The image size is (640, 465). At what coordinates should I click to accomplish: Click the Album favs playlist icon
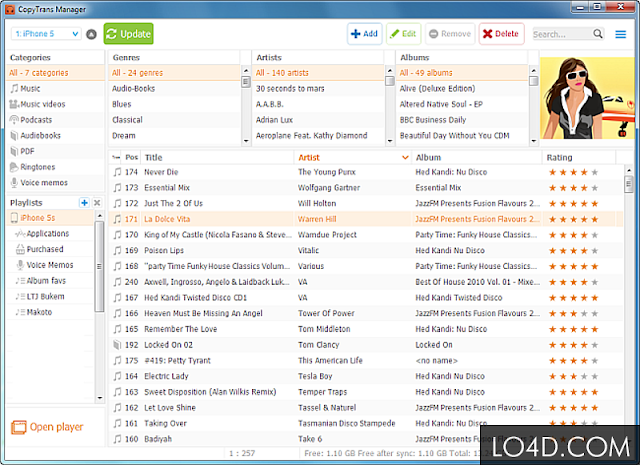[20, 281]
